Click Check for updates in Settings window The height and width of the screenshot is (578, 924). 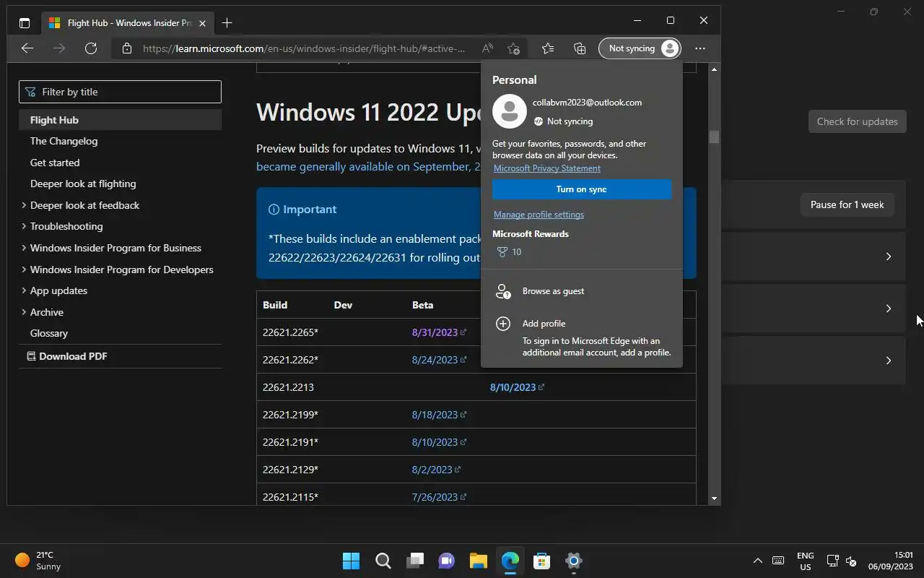[857, 121]
